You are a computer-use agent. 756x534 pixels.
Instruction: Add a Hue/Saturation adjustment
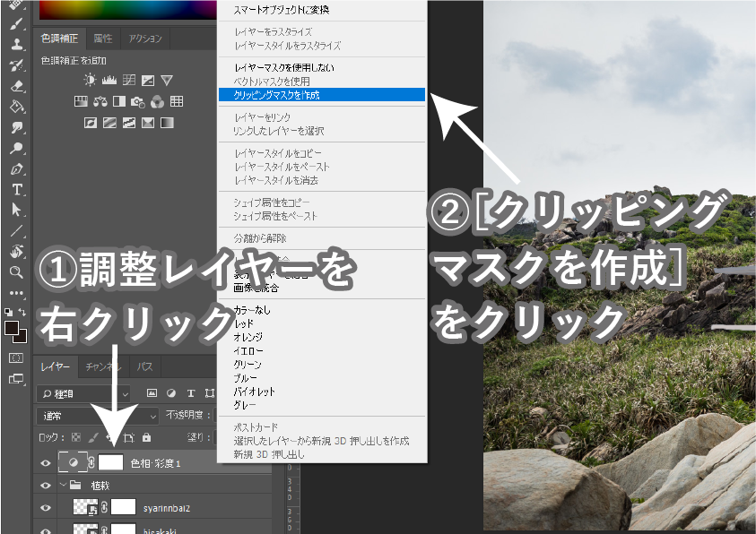point(81,101)
